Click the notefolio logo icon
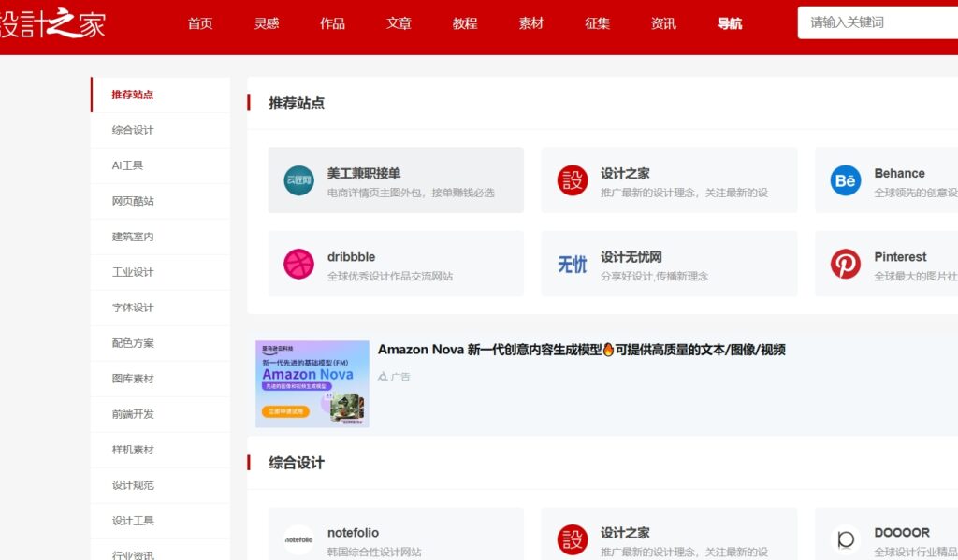 pyautogui.click(x=298, y=539)
